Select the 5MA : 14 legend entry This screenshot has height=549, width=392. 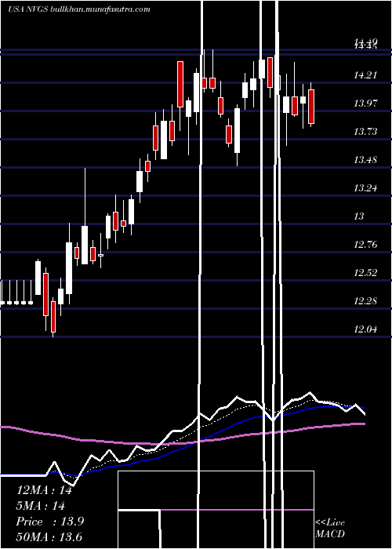[40, 506]
